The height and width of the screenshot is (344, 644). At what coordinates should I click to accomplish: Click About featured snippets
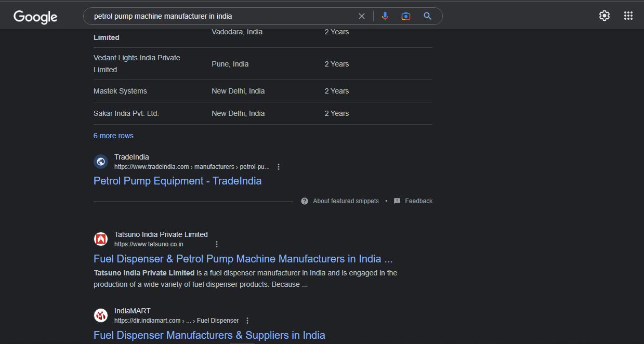[x=346, y=201]
